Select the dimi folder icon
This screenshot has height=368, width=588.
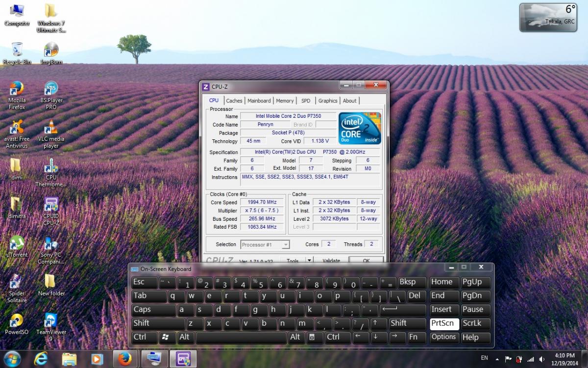[17, 169]
